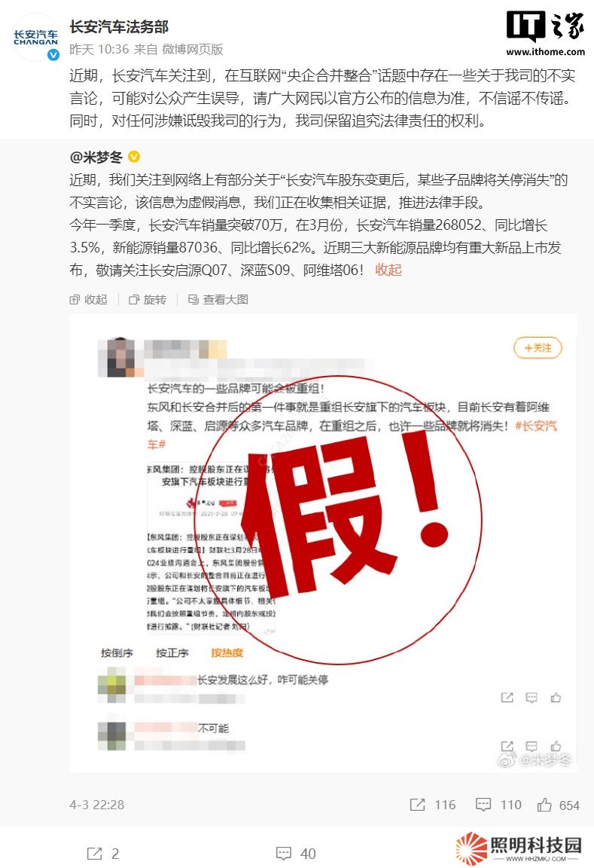This screenshot has height=868, width=594.
Task: Rotate the image with the 旋转 button
Action: (147, 299)
